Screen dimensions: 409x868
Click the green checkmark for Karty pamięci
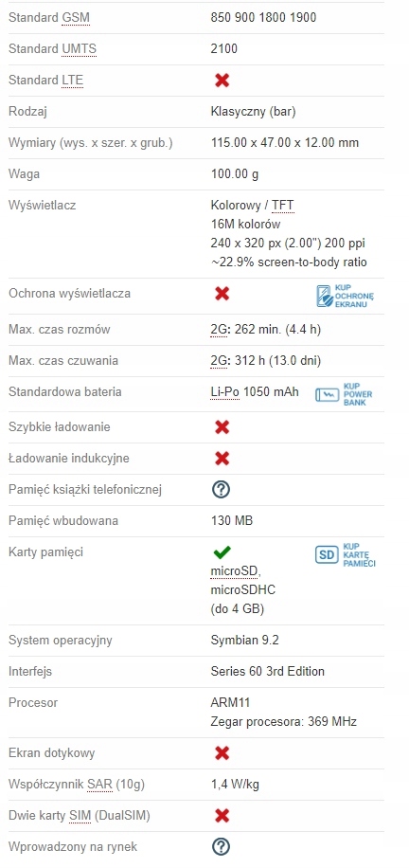(x=222, y=552)
